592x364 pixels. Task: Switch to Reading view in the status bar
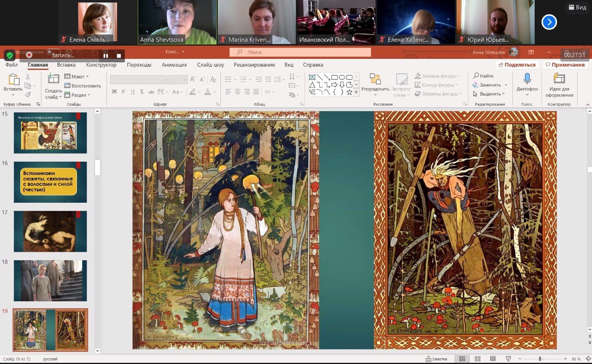[x=493, y=359]
